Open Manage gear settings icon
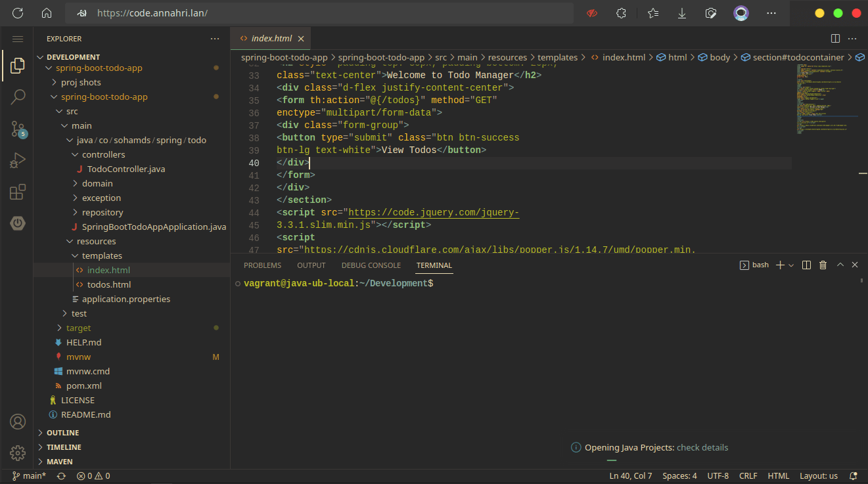 18,452
